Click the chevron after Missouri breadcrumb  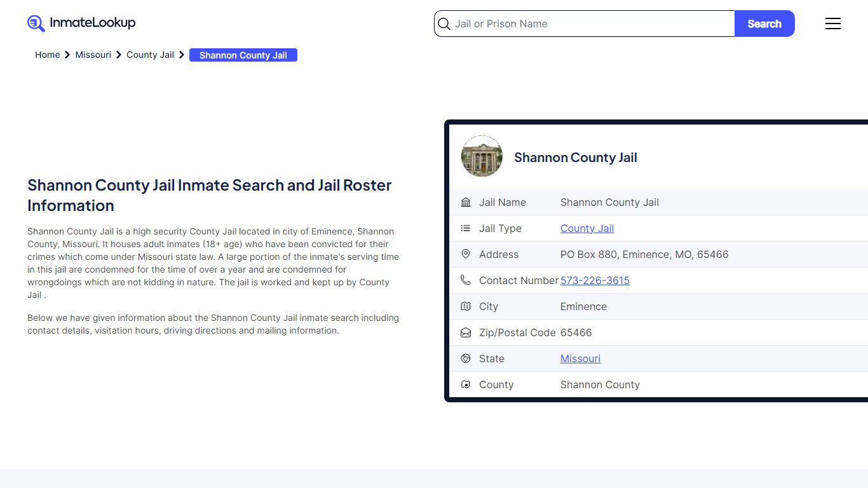point(119,55)
